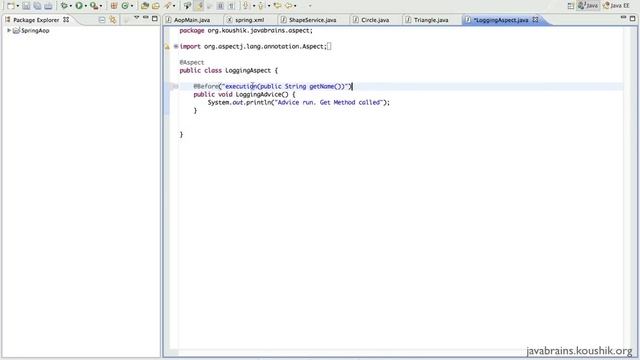The image size is (640, 360).
Task: Open the Forward history dropdown arrow
Action: pyautogui.click(x=295, y=6)
